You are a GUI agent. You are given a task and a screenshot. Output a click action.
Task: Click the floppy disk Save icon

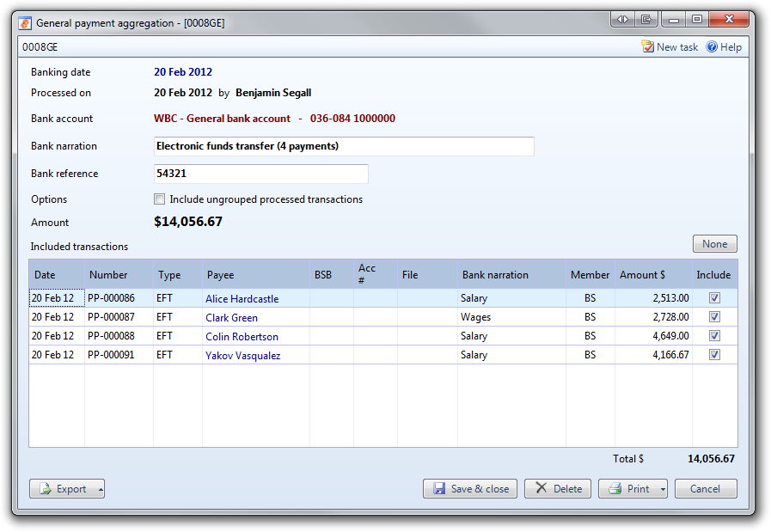tap(439, 489)
